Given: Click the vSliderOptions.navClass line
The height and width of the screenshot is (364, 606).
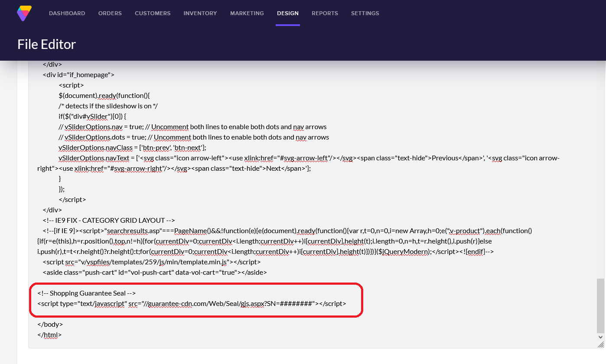Looking at the screenshot, I should (132, 148).
